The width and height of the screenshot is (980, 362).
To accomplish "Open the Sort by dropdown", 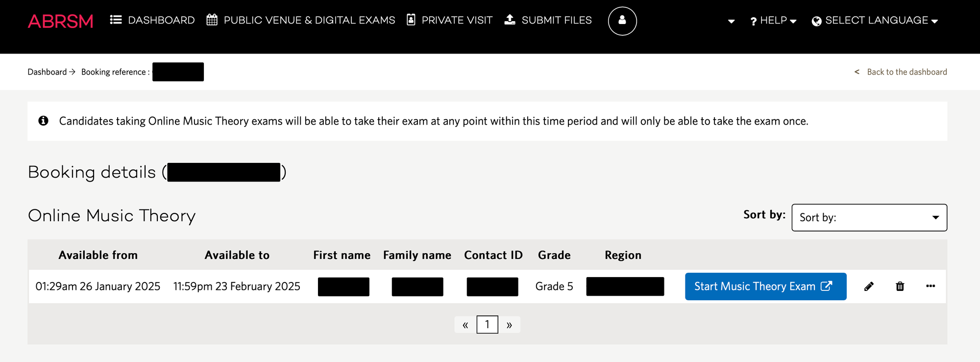I will 869,217.
